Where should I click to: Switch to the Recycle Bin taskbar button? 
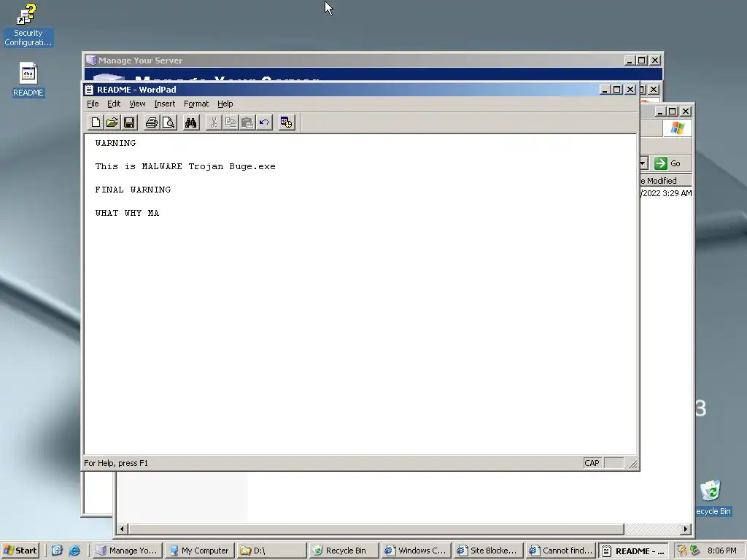[x=344, y=551]
